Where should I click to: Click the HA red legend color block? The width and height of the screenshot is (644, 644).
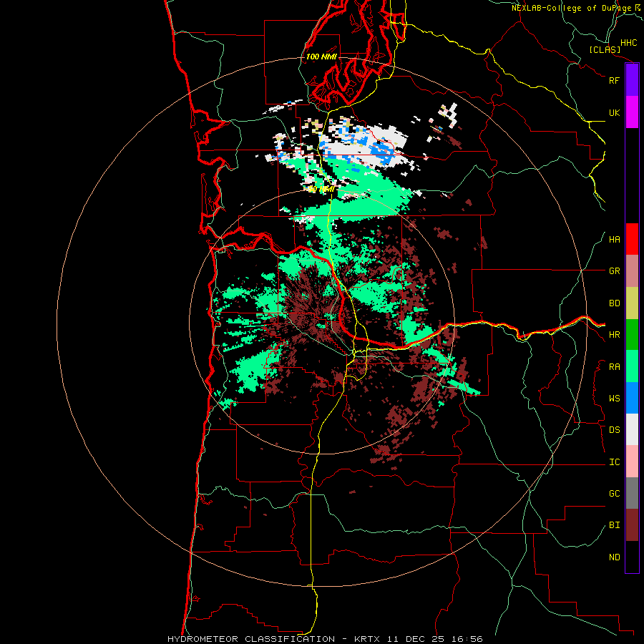pos(632,239)
